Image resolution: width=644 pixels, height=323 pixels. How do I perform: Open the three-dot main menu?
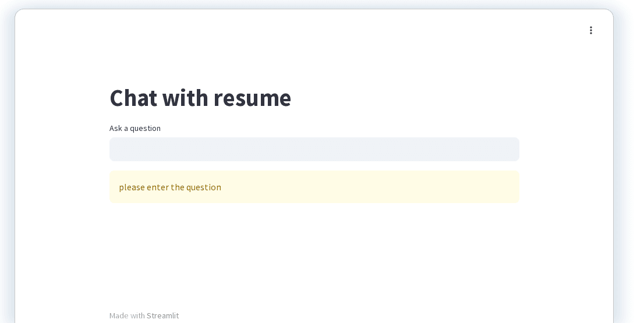[591, 30]
